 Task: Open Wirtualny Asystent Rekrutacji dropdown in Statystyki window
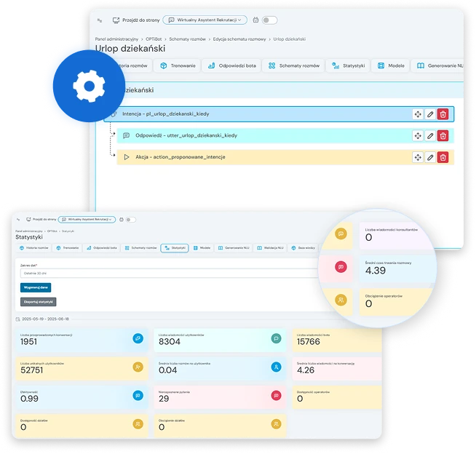(87, 219)
